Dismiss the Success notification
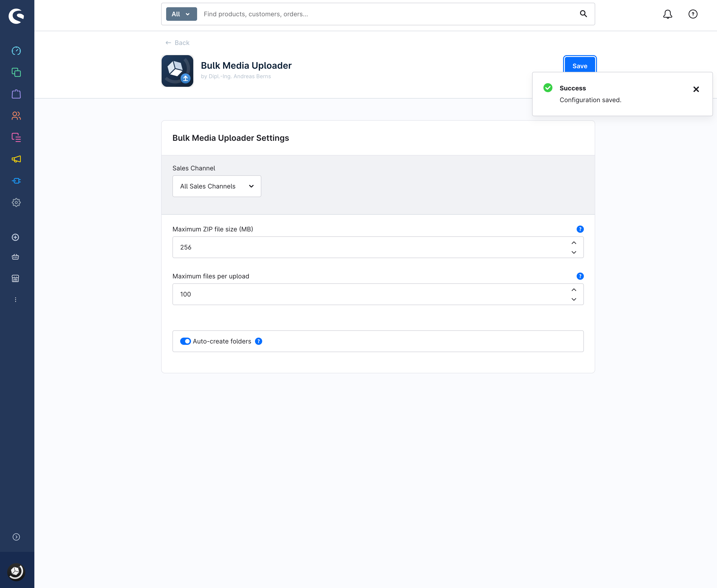The width and height of the screenshot is (717, 588). [x=696, y=89]
